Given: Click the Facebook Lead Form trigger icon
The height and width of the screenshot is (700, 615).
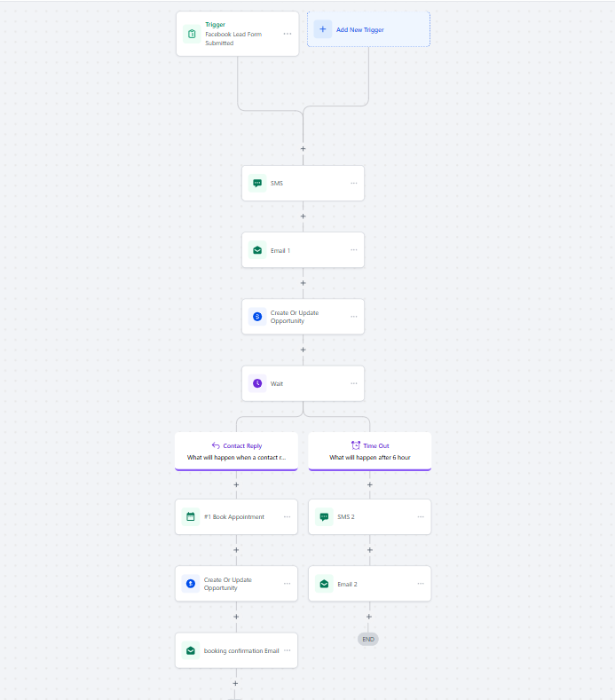Looking at the screenshot, I should point(191,34).
